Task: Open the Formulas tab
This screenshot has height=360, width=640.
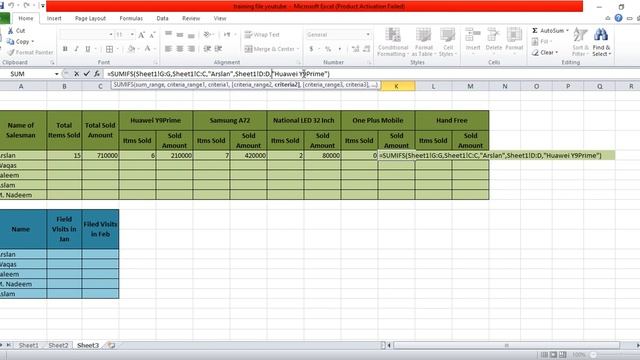Action: (x=131, y=18)
